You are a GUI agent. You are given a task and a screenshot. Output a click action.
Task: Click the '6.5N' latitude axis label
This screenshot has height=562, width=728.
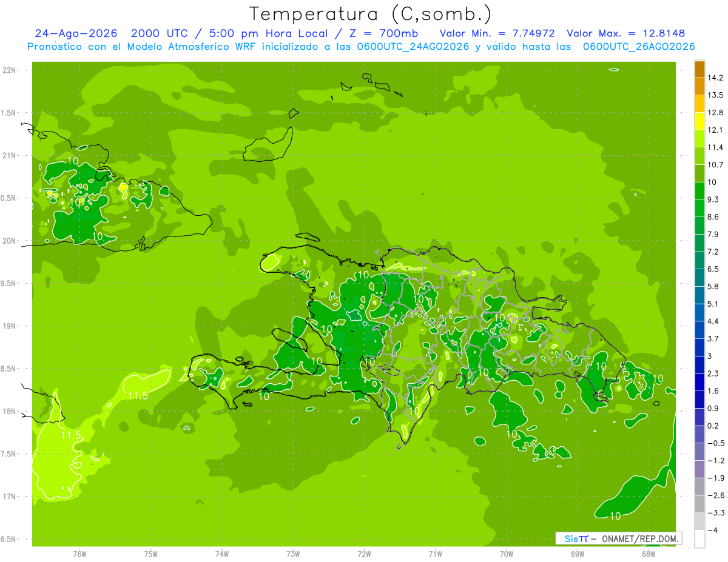coord(9,540)
